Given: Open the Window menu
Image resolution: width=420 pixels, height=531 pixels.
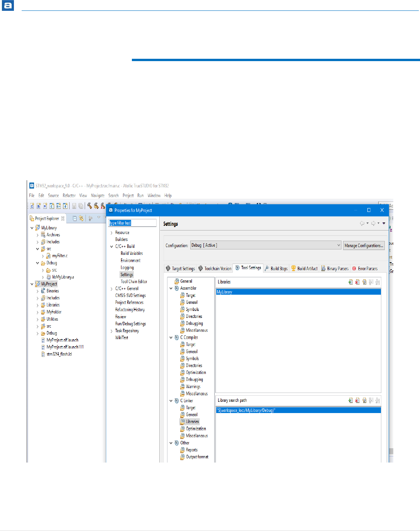Looking at the screenshot, I should (x=154, y=196).
